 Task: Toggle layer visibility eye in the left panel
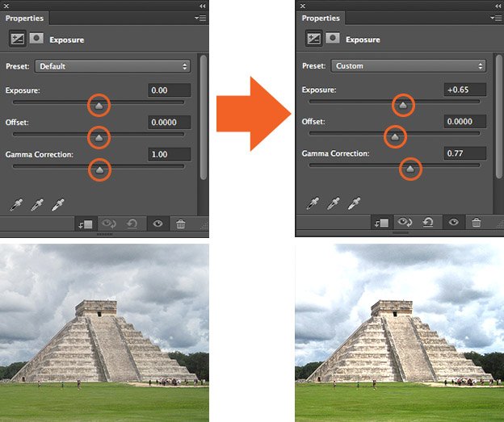pos(157,224)
